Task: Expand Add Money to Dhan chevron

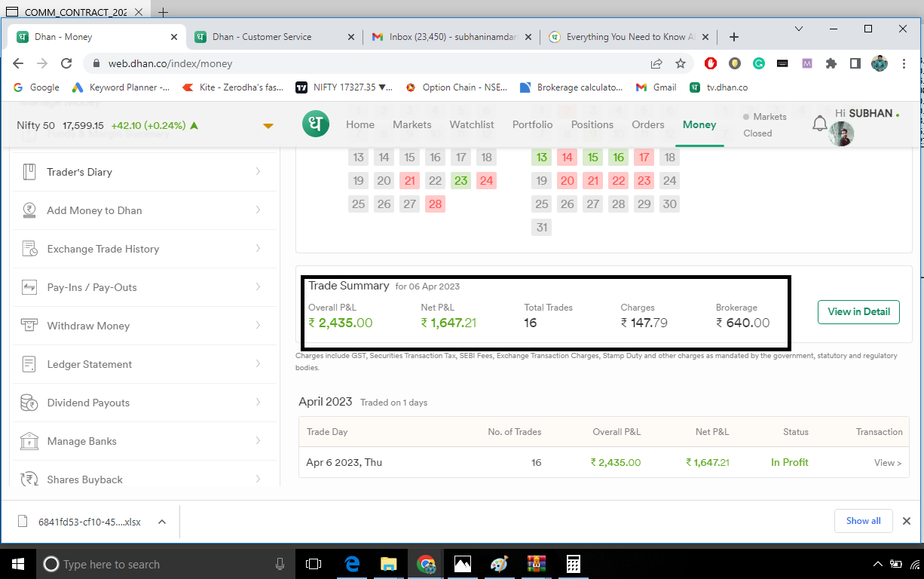Action: tap(259, 210)
